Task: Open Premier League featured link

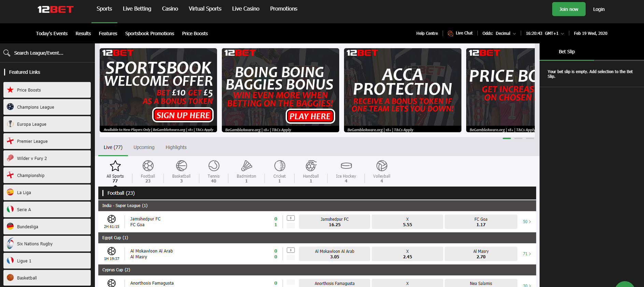Action: coord(47,141)
